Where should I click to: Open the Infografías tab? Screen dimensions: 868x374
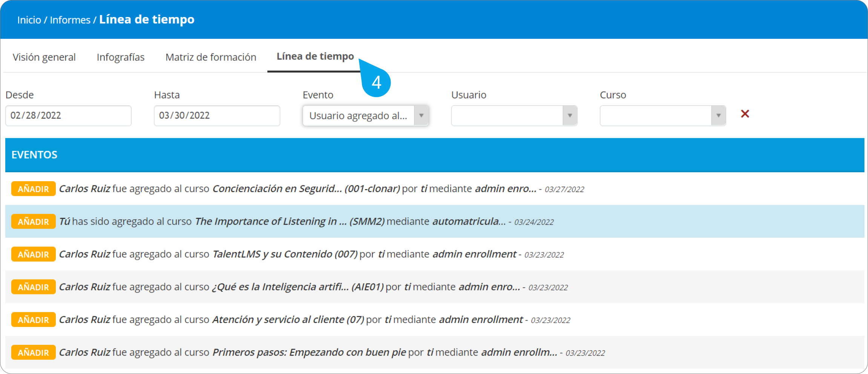120,57
